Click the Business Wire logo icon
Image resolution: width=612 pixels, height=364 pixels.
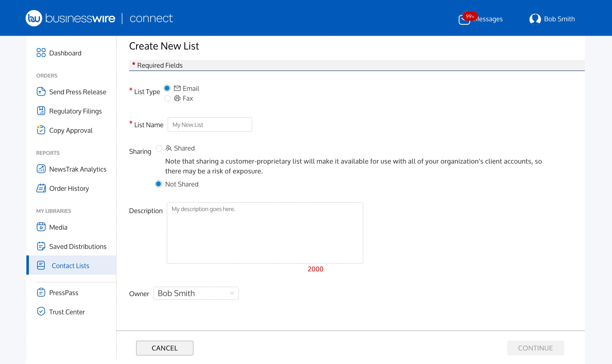[x=34, y=18]
